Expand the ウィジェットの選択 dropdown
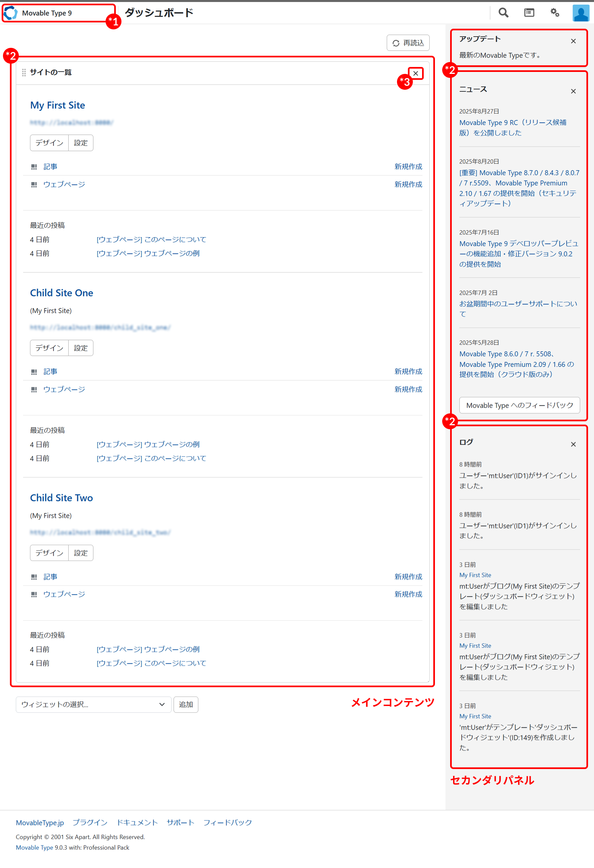Image resolution: width=594 pixels, height=868 pixels. tap(93, 704)
